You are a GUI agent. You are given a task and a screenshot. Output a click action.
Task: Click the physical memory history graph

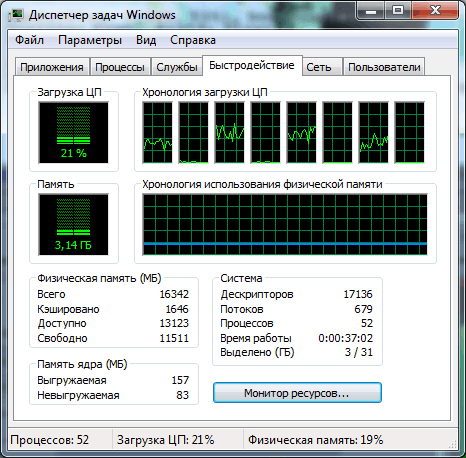tap(285, 225)
